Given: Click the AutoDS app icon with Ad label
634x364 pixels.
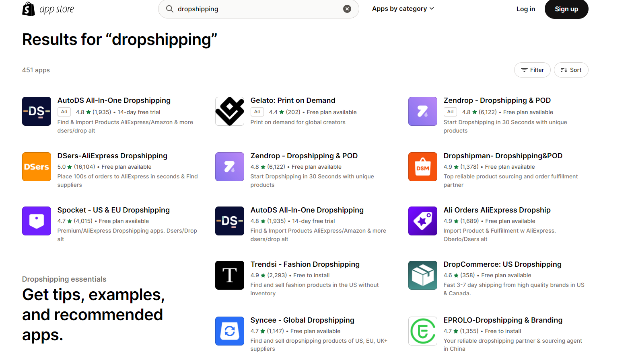Looking at the screenshot, I should pyautogui.click(x=37, y=111).
